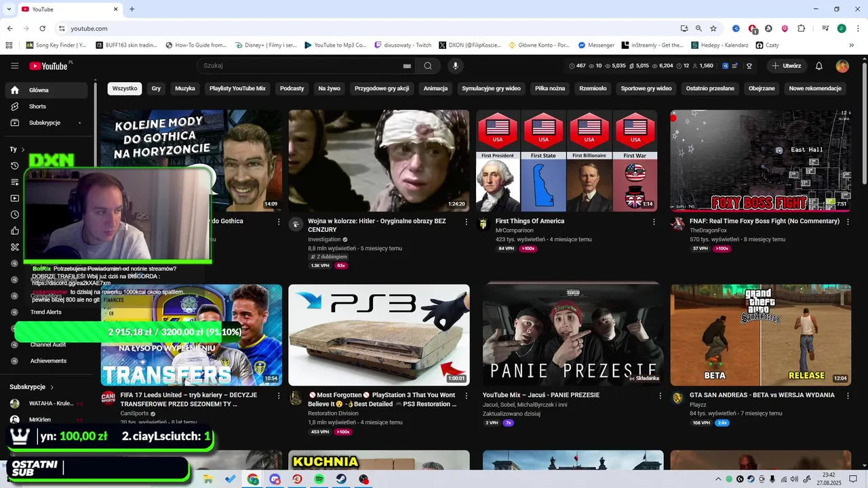Select the Muzyka filter chip
The height and width of the screenshot is (488, 868).
tap(185, 89)
